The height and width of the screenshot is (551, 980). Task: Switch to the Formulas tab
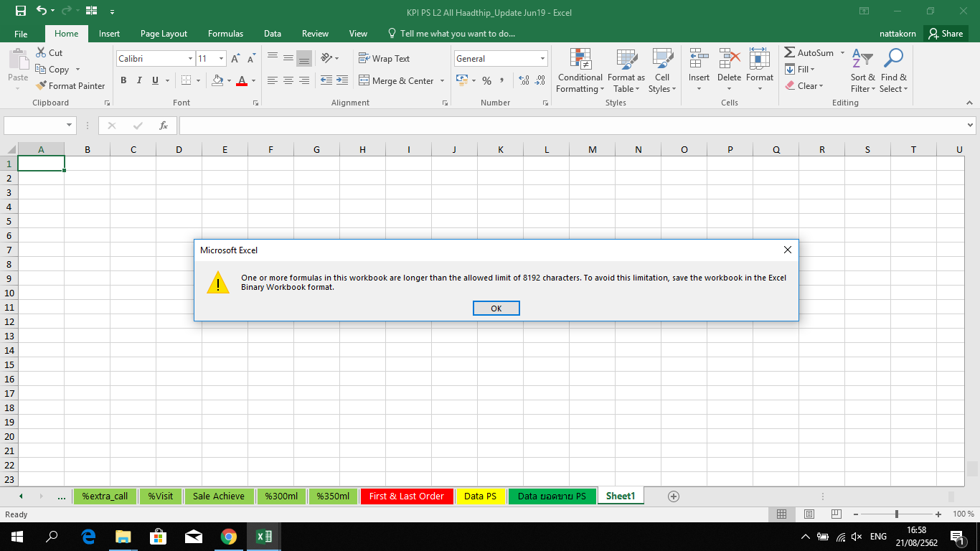pyautogui.click(x=225, y=34)
